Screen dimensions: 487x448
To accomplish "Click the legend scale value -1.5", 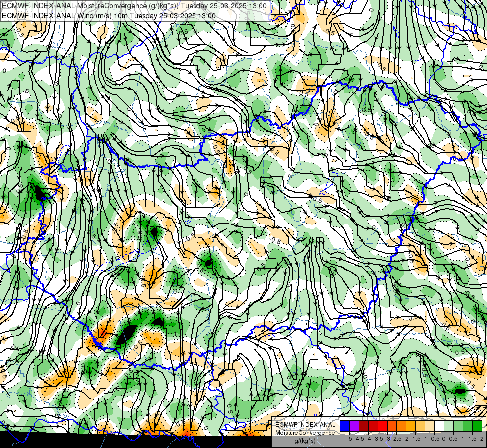I will point(415,439).
